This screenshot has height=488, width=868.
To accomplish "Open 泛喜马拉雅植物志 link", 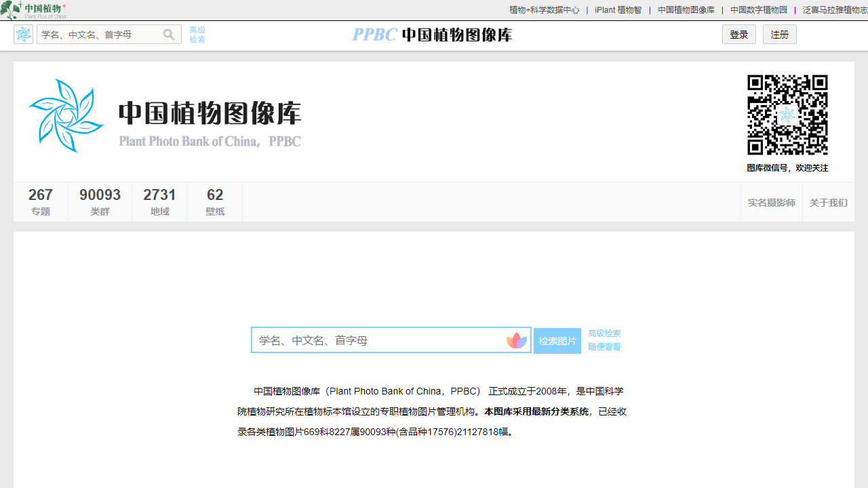I will pyautogui.click(x=835, y=10).
